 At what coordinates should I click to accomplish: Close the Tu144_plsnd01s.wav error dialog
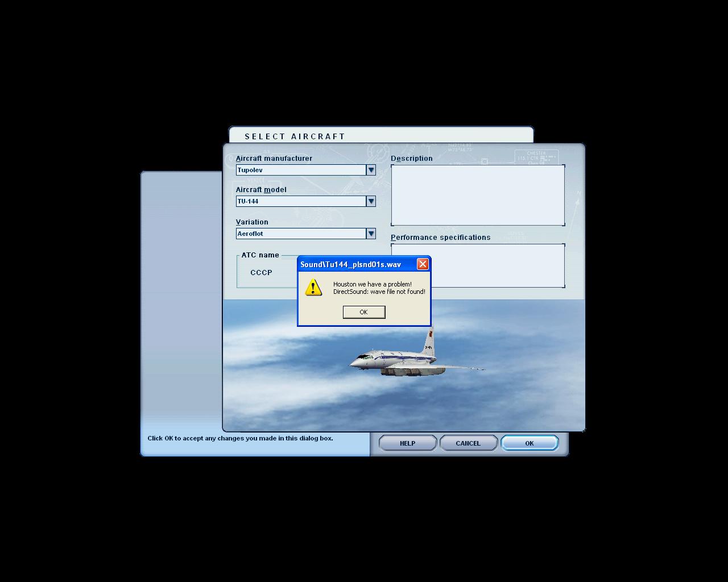pos(423,264)
